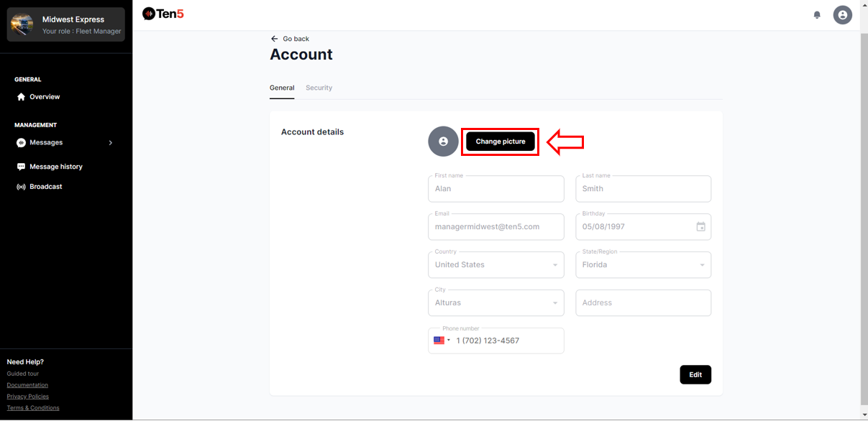Click the notification bell icon
Image resolution: width=868 pixels, height=421 pixels.
click(x=817, y=15)
